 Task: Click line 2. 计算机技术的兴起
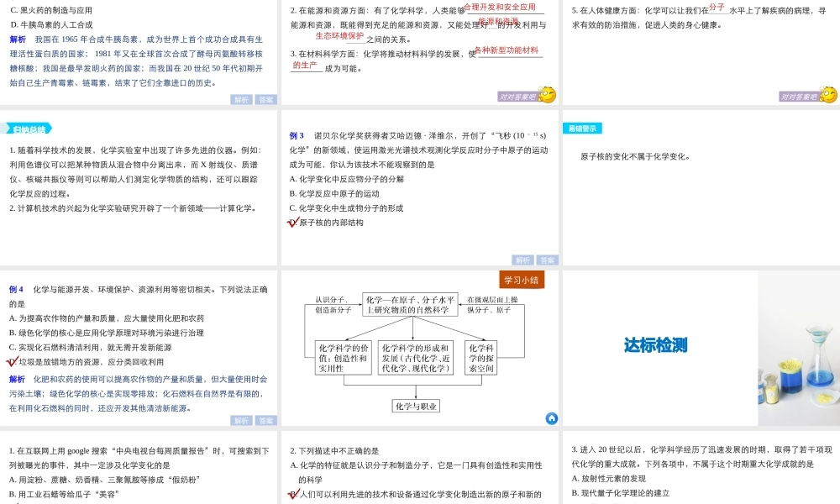click(x=133, y=207)
